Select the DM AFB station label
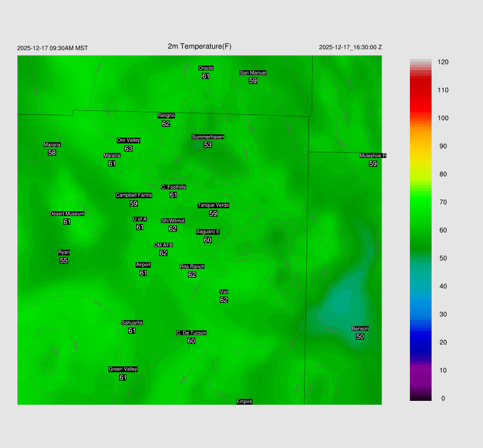Viewport: 483px width, 448px height. coord(163,245)
